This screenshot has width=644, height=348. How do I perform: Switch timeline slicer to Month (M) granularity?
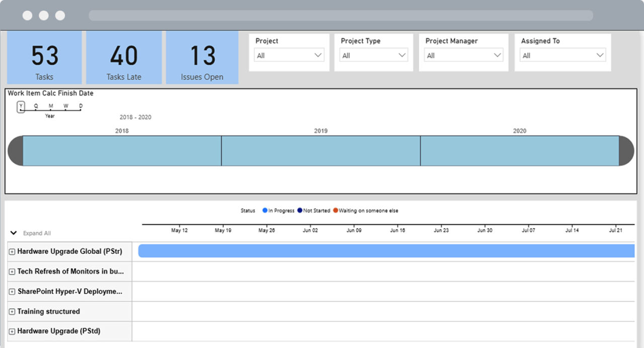click(x=50, y=106)
